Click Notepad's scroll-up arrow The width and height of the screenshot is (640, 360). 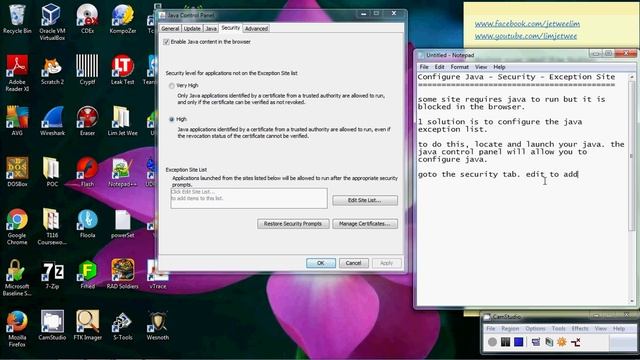pyautogui.click(x=632, y=77)
